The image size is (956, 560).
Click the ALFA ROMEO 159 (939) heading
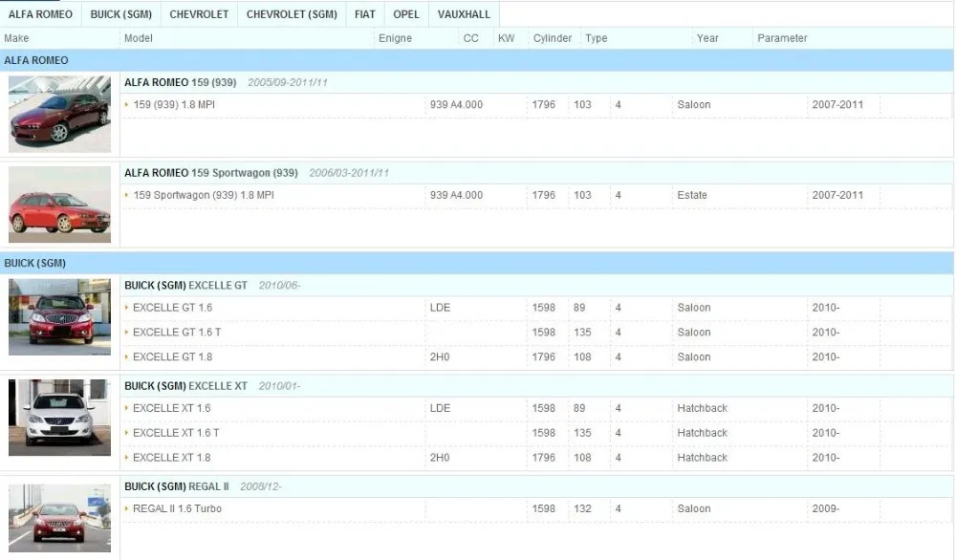tap(181, 82)
